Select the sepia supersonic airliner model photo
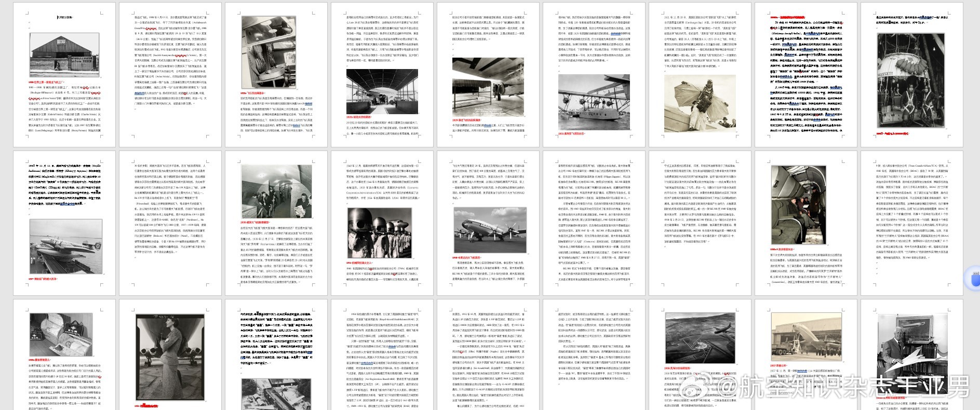Image resolution: width=980 pixels, height=410 pixels. [806, 337]
